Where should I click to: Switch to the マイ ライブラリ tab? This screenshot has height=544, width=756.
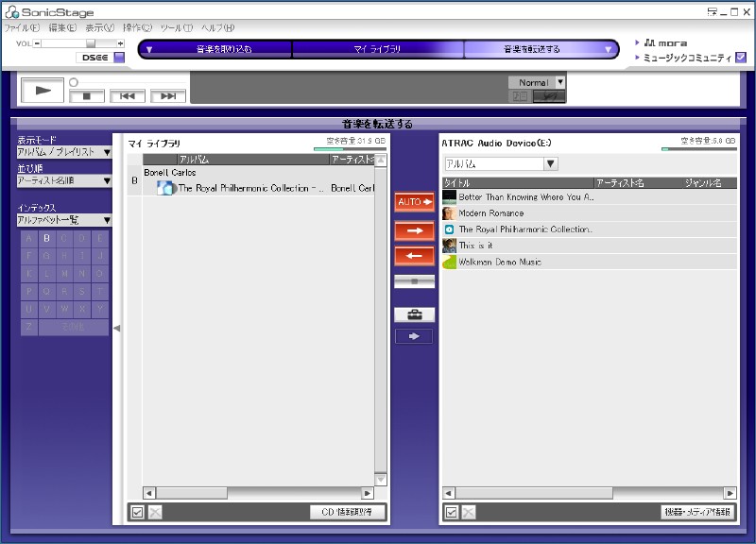[378, 49]
